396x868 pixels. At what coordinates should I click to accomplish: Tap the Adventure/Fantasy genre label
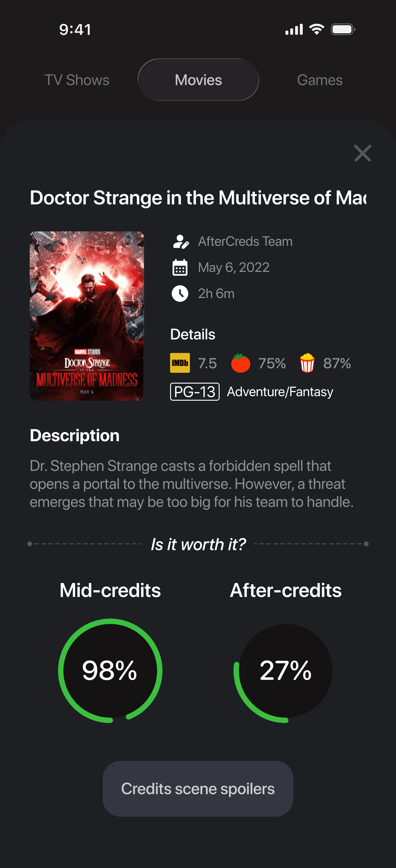coord(280,392)
